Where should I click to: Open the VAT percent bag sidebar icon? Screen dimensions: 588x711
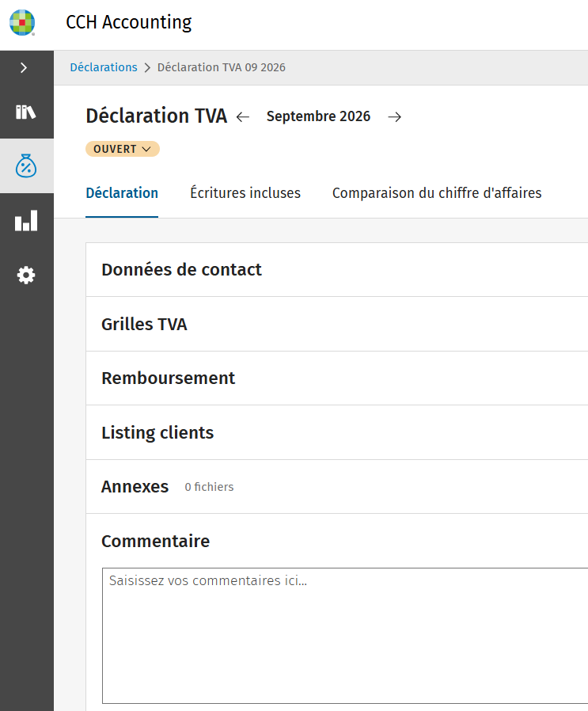26,166
